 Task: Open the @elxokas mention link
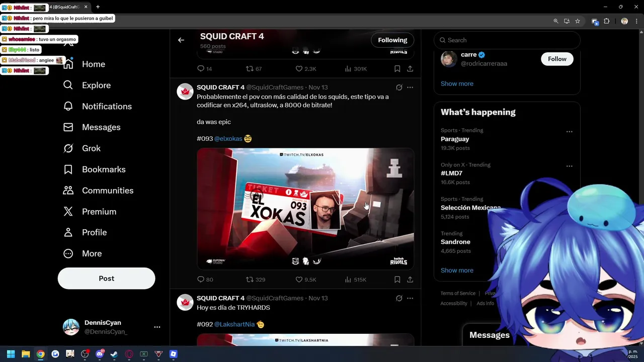tap(228, 139)
